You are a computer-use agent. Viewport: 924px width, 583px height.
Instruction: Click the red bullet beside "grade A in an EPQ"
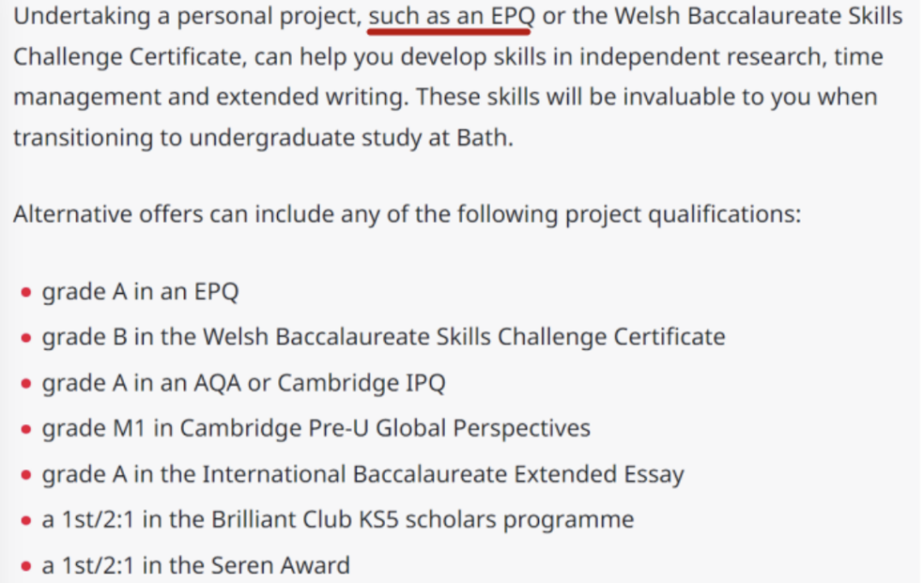26,292
